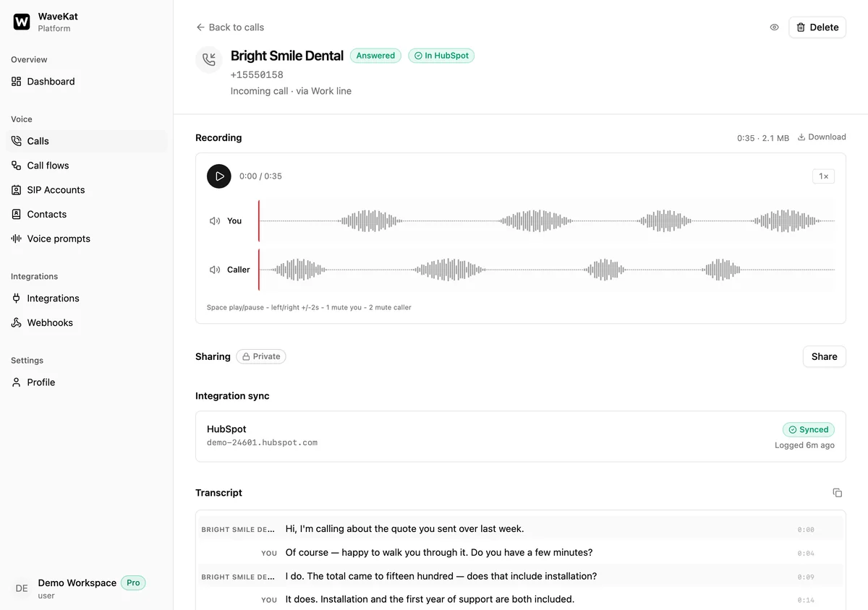Mute the Caller audio track
868x610 pixels.
(x=215, y=270)
